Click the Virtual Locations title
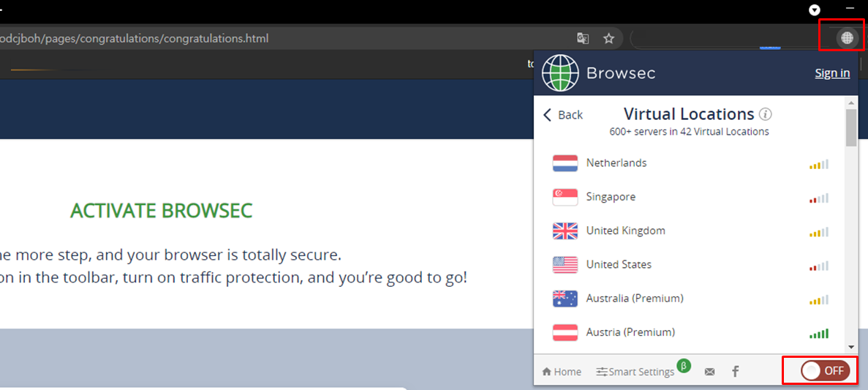868x390 pixels. (x=689, y=114)
